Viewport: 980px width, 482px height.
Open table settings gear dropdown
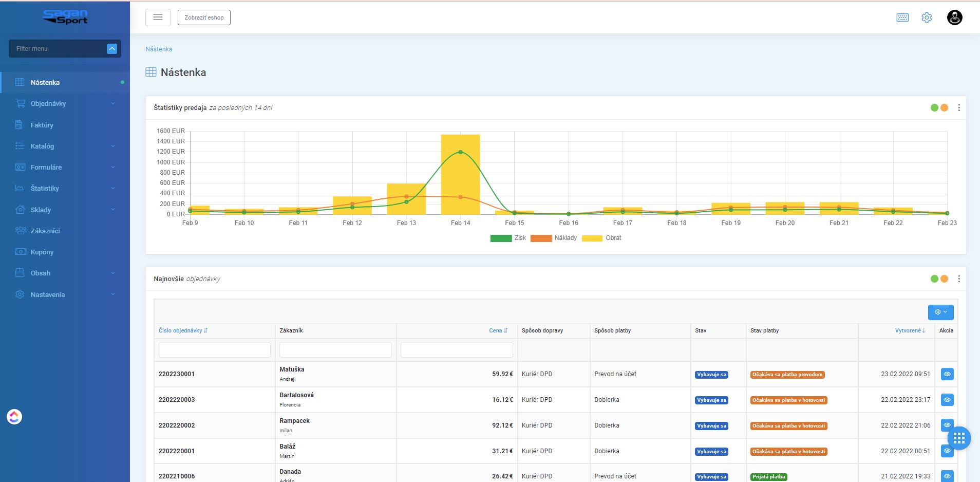tap(940, 312)
